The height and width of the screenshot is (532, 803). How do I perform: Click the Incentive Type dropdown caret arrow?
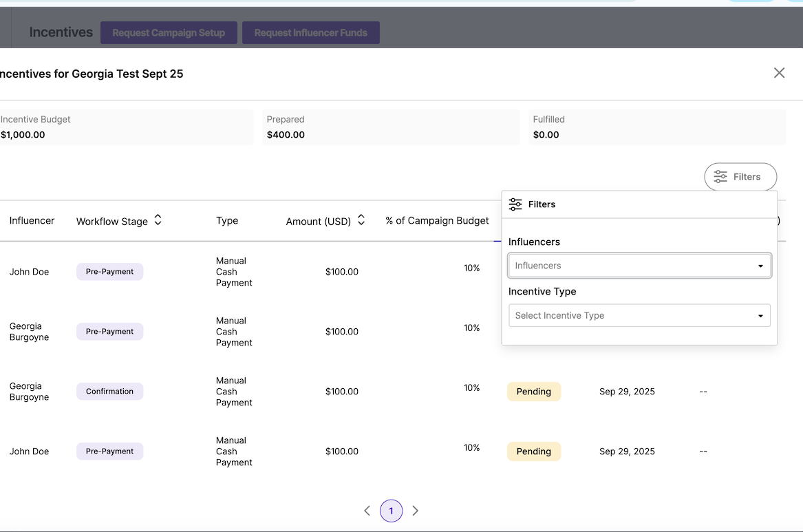pos(760,317)
